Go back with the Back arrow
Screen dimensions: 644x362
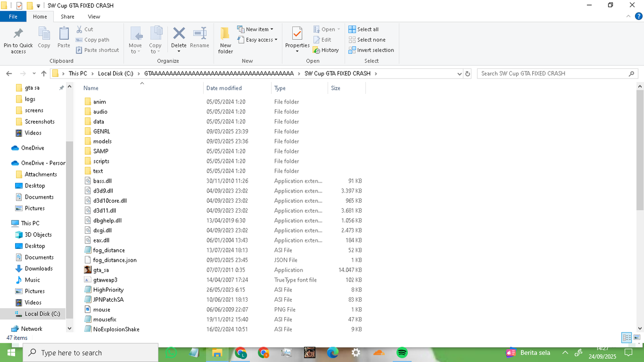[x=9, y=73]
